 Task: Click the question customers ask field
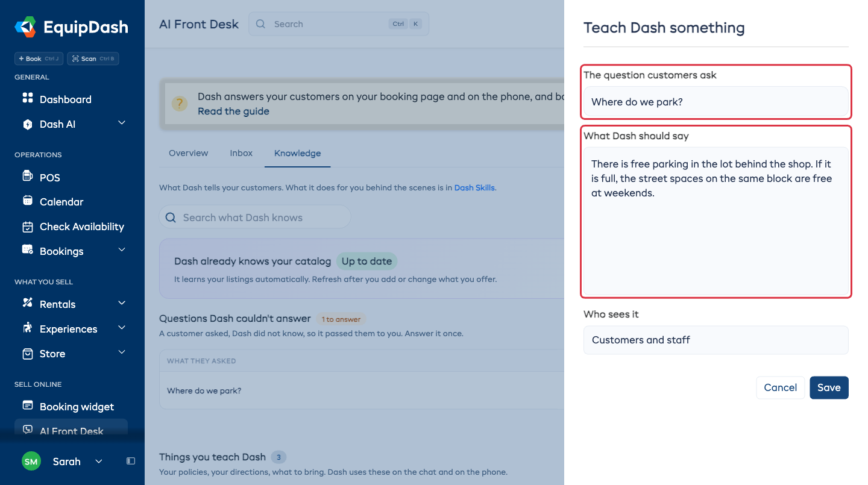716,102
